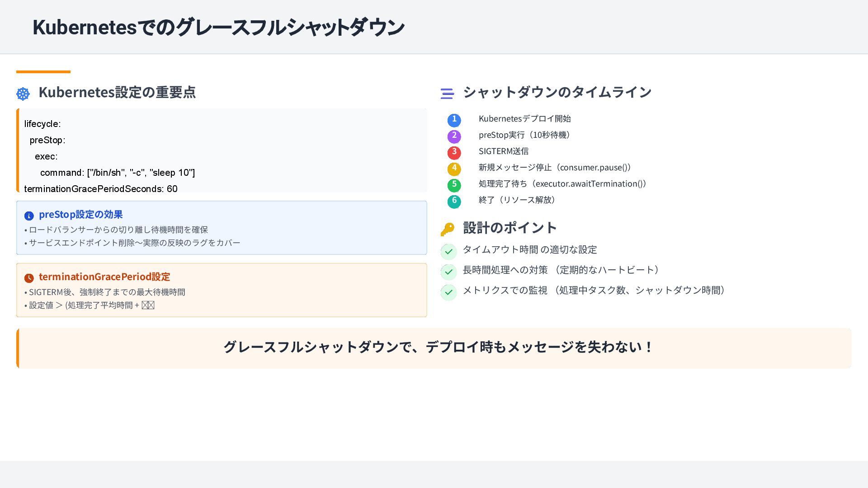Click the Kubernetes helm wheel icon

pos(23,94)
